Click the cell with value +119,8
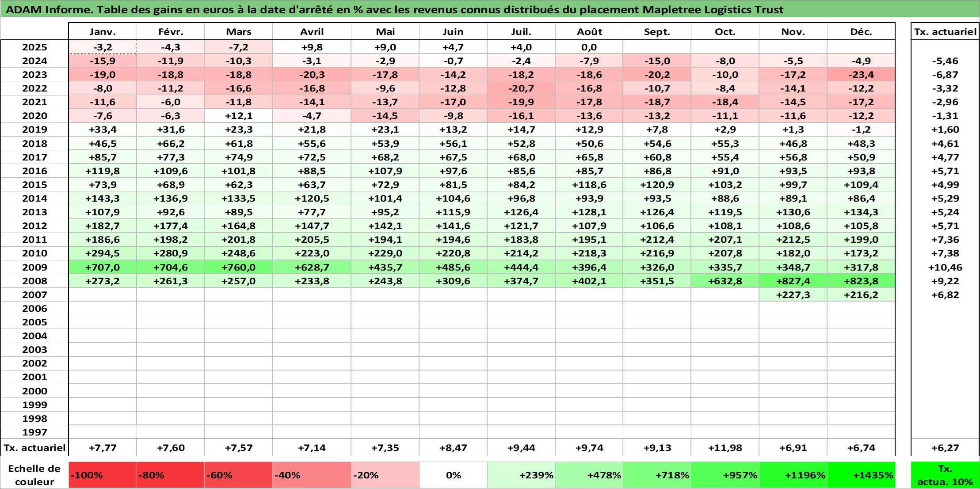The image size is (980, 489). [x=103, y=171]
